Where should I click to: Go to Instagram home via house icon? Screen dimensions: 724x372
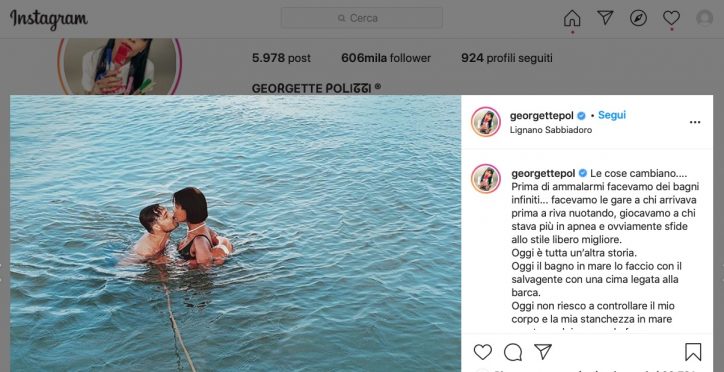tap(572, 18)
